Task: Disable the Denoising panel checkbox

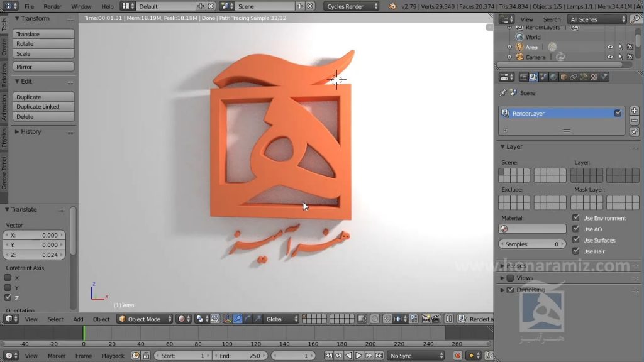Action: (510, 290)
